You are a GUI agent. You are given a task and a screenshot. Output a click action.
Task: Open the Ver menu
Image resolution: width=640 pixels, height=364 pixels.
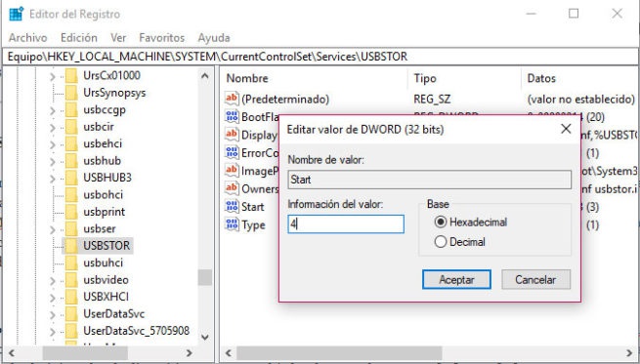118,37
